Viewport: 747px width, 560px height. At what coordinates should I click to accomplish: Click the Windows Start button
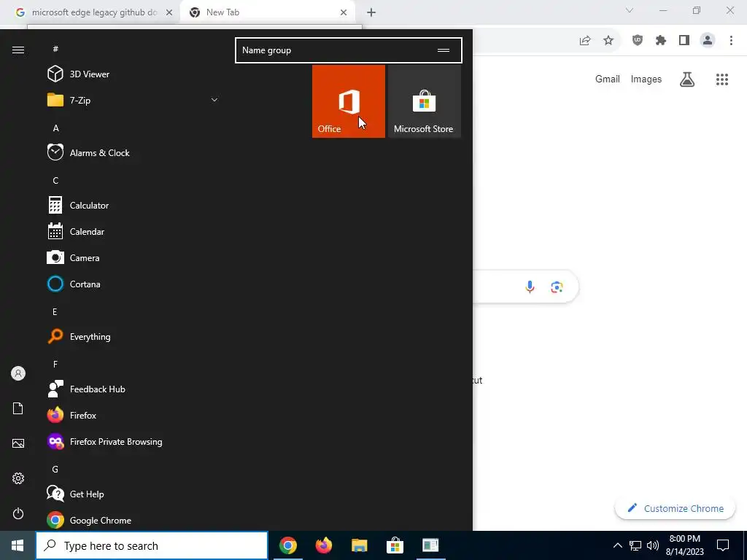point(18,545)
